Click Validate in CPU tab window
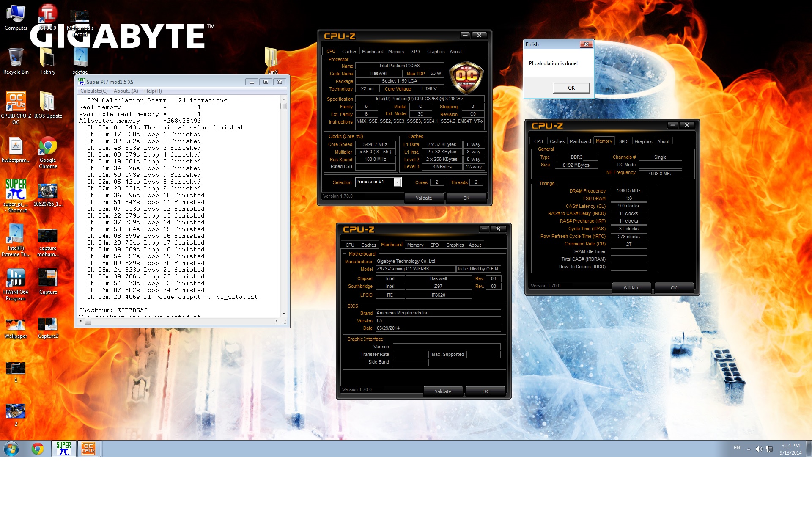Image resolution: width=812 pixels, height=518 pixels. 424,198
